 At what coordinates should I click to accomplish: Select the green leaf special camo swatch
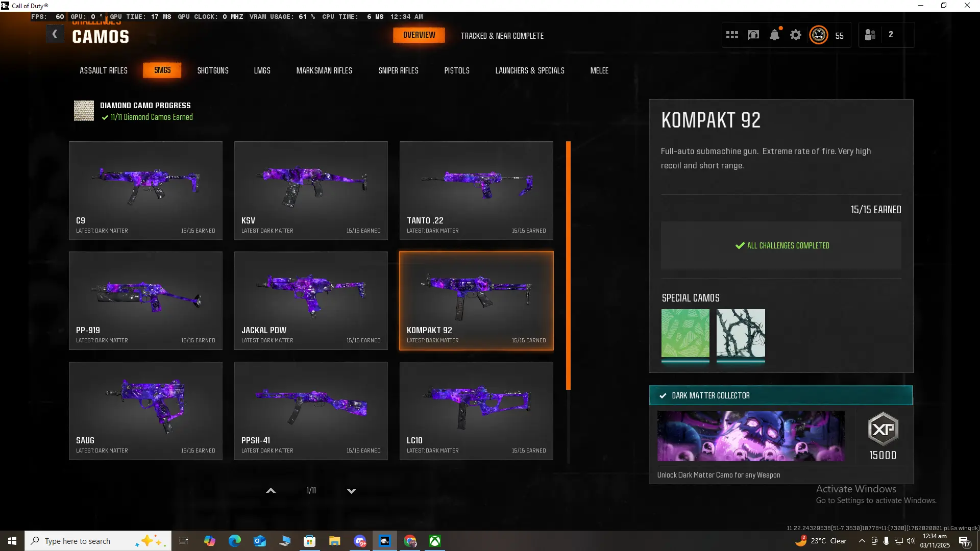[x=685, y=333]
